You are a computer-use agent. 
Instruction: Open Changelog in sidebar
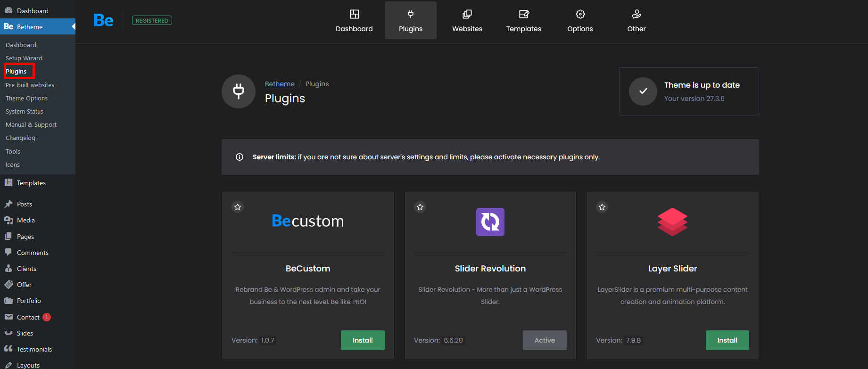click(20, 138)
